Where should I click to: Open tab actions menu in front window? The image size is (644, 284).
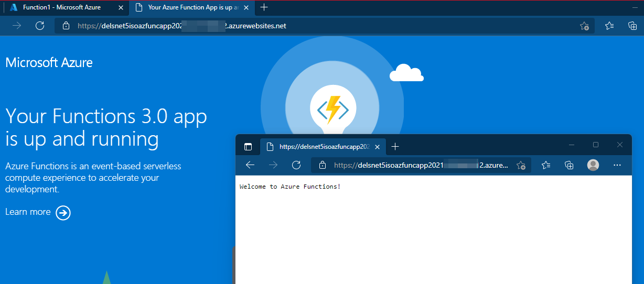pos(249,147)
